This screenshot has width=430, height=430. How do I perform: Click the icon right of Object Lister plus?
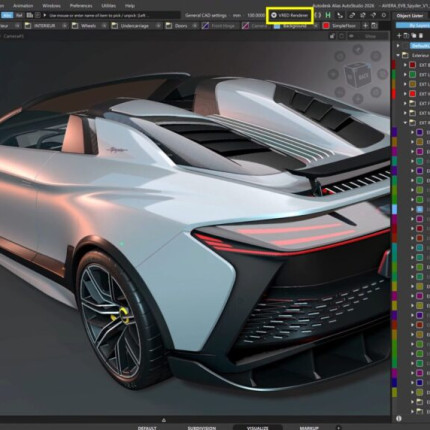click(x=406, y=35)
